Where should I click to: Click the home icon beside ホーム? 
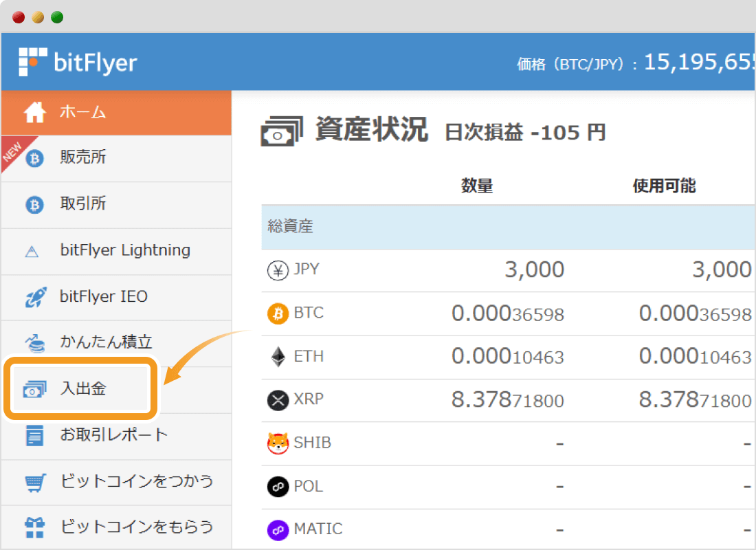pos(34,112)
